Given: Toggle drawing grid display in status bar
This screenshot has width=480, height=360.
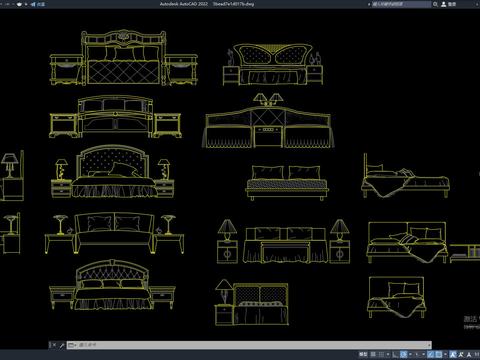Looking at the screenshot, I should (x=373, y=354).
